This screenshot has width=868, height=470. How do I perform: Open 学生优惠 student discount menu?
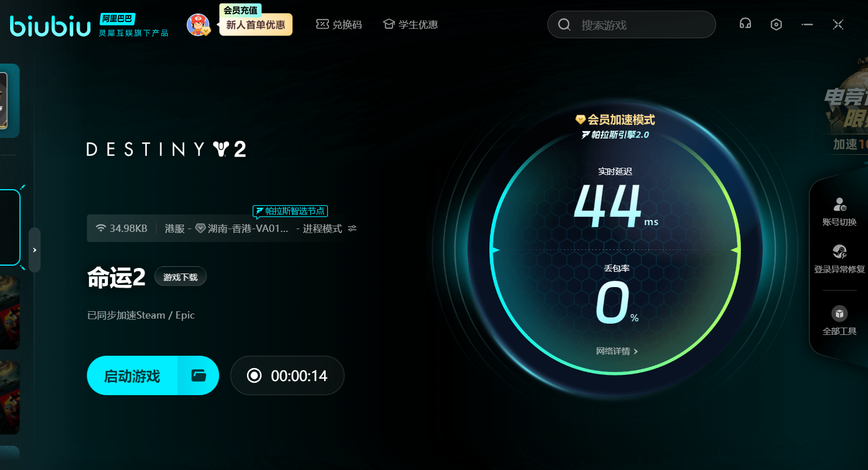410,24
